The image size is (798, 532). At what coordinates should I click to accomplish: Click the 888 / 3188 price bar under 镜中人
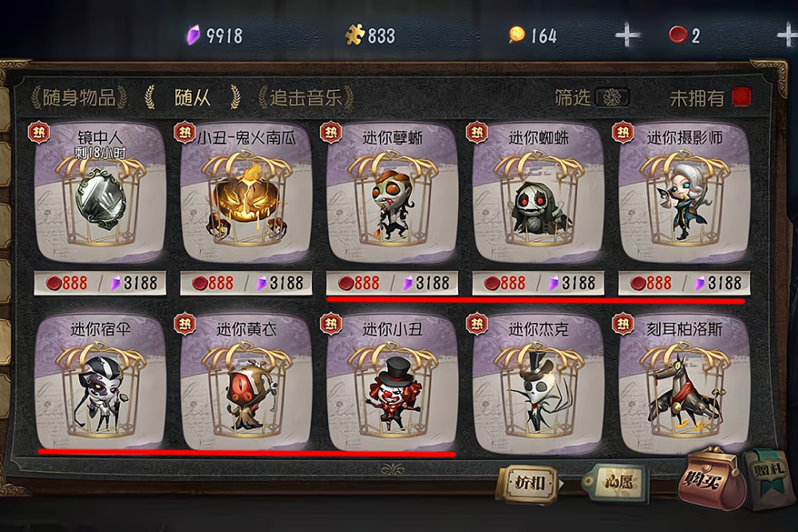[101, 283]
